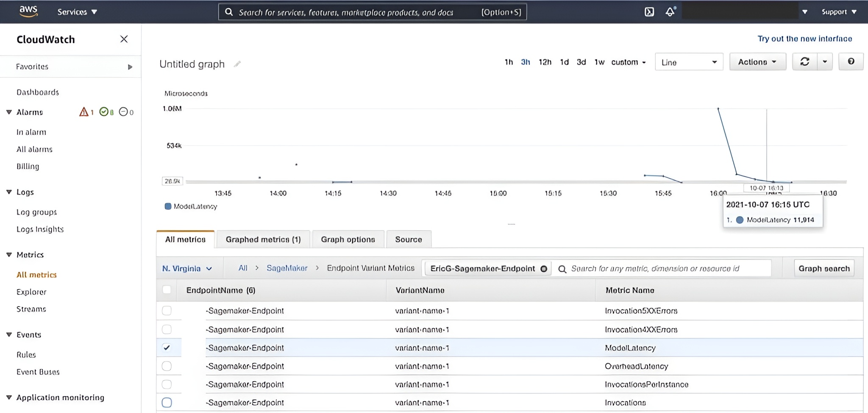Image resolution: width=868 pixels, height=413 pixels.
Task: Open the Line graph type dropdown
Action: pos(689,62)
